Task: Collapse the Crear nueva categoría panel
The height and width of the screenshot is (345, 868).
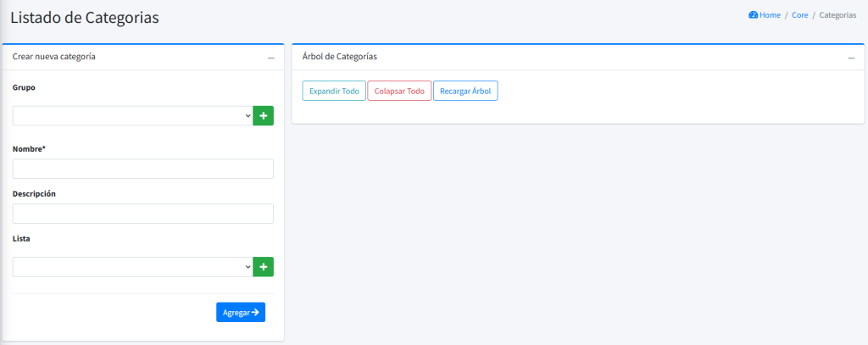Action: 271,58
